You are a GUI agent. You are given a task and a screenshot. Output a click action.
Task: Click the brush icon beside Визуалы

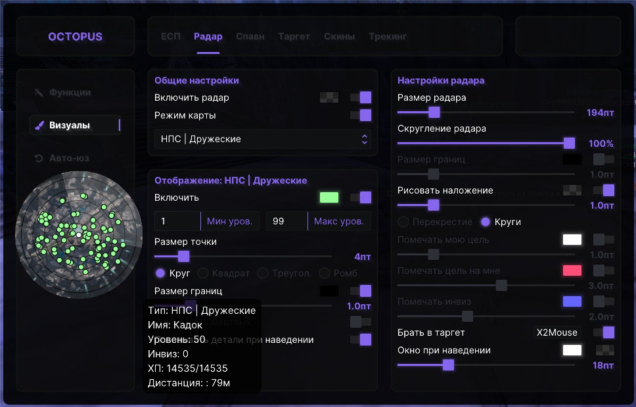click(39, 125)
